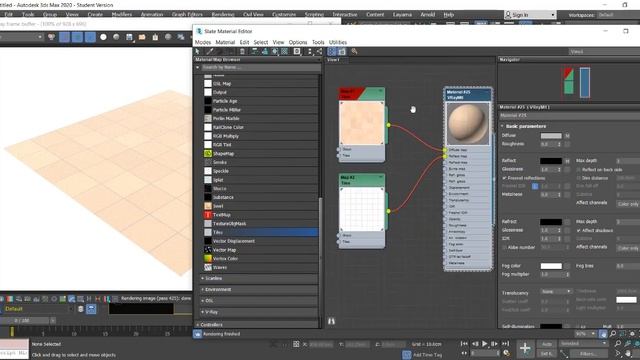This screenshot has width=640, height=360.
Task: Click the Auto key button
Action: click(x=547, y=344)
